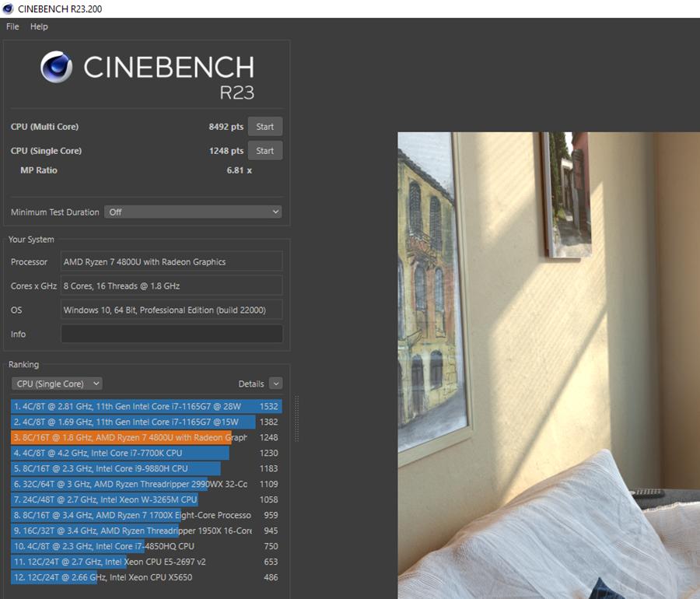Click the 1248 pts single core score
The height and width of the screenshot is (599, 700).
pos(226,151)
